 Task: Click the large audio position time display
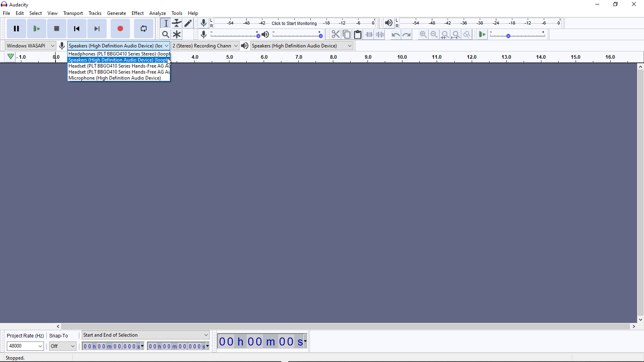(x=263, y=341)
